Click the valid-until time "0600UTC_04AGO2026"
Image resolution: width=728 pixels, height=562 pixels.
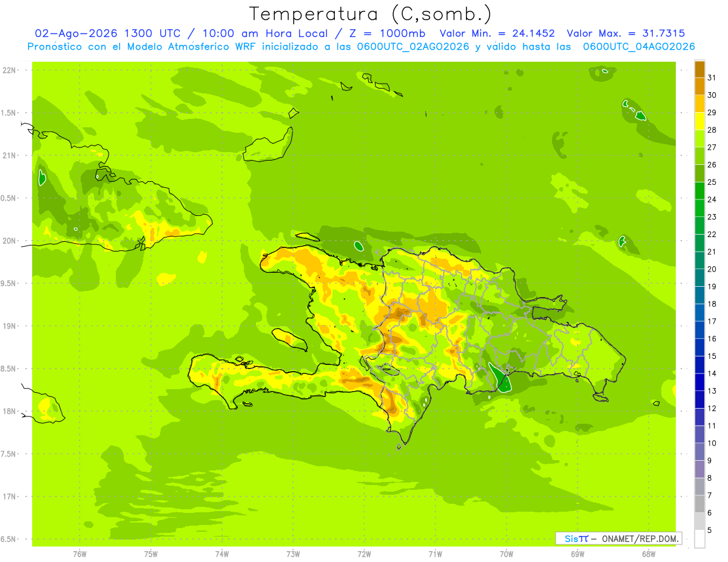[639, 46]
